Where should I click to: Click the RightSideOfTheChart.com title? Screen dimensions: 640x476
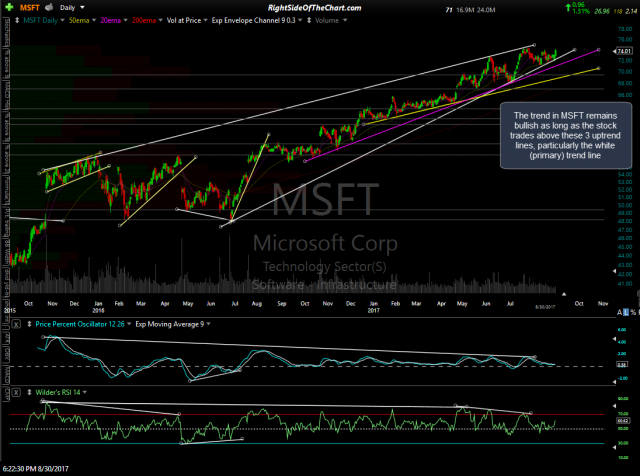click(314, 8)
